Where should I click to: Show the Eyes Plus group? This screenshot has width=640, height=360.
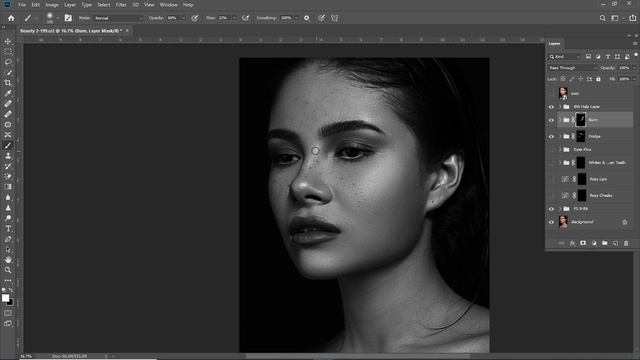pyautogui.click(x=551, y=150)
